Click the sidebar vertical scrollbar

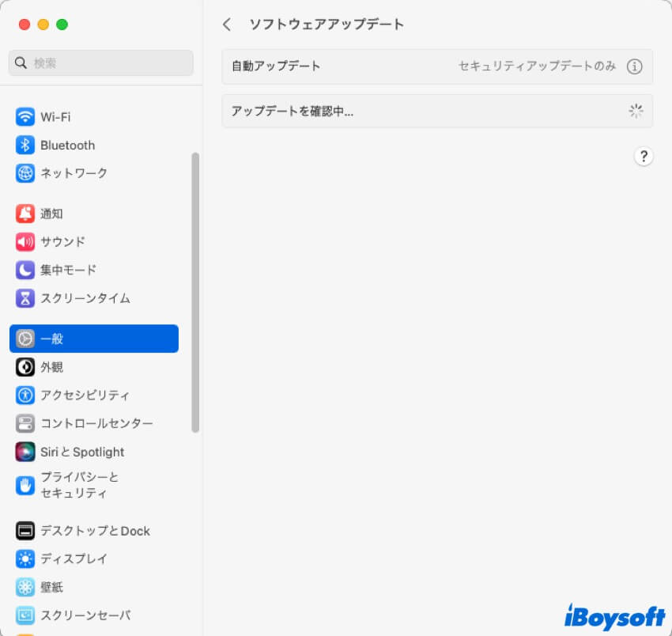click(x=195, y=293)
